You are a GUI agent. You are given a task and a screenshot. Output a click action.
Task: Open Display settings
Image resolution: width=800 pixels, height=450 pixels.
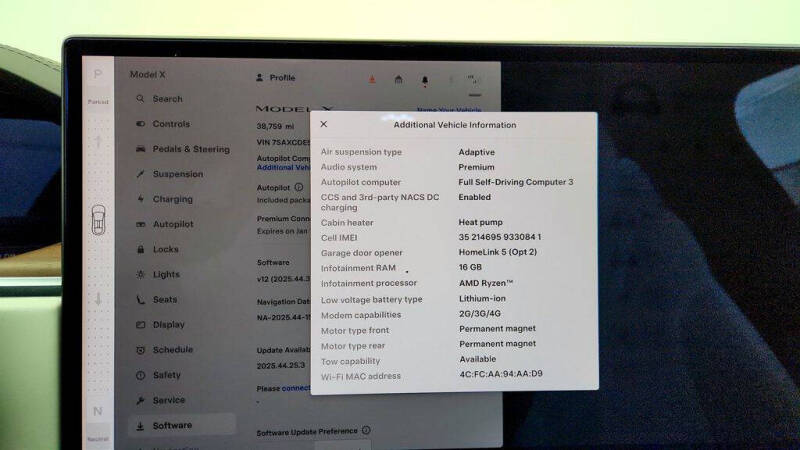coord(168,324)
